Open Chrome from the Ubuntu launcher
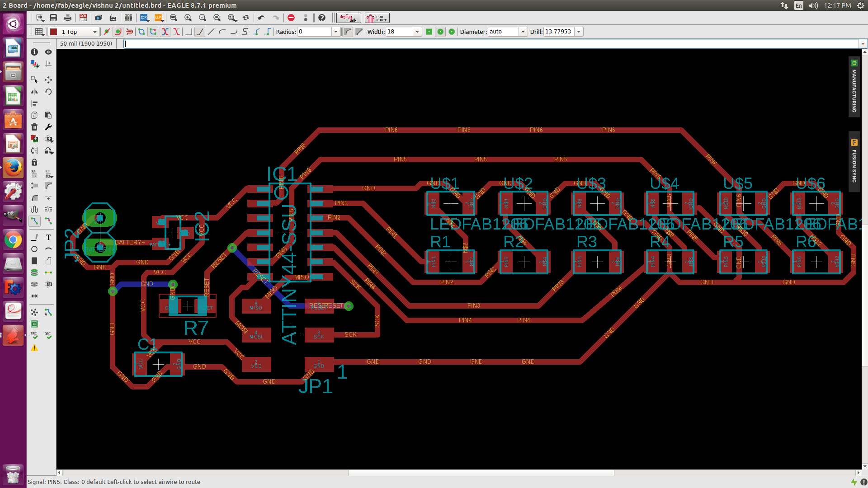Screen dimensions: 868x488 click(13, 240)
